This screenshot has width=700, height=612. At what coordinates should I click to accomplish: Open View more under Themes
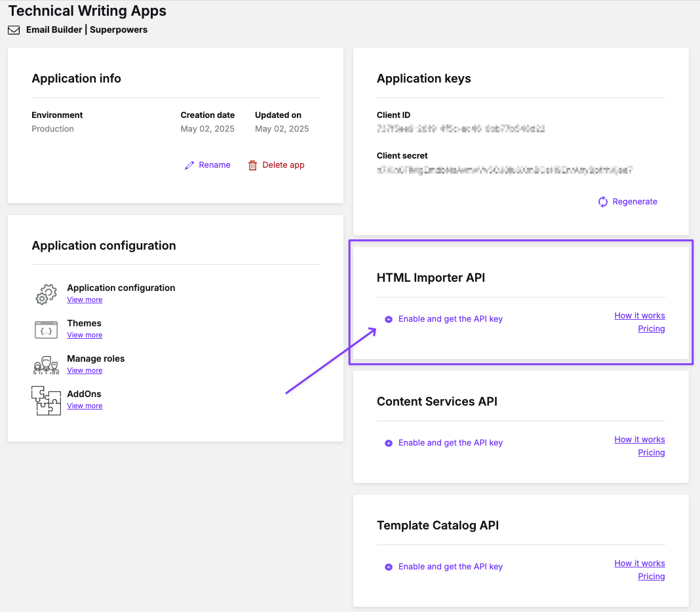85,335
